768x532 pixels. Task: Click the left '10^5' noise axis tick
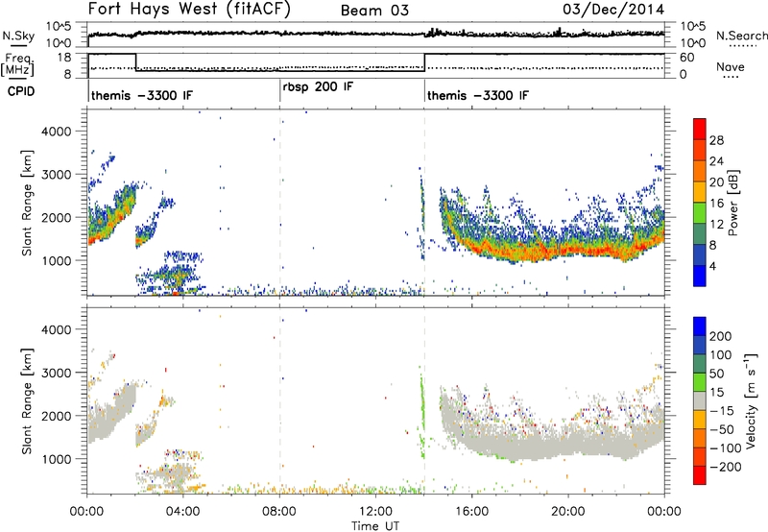(x=59, y=27)
